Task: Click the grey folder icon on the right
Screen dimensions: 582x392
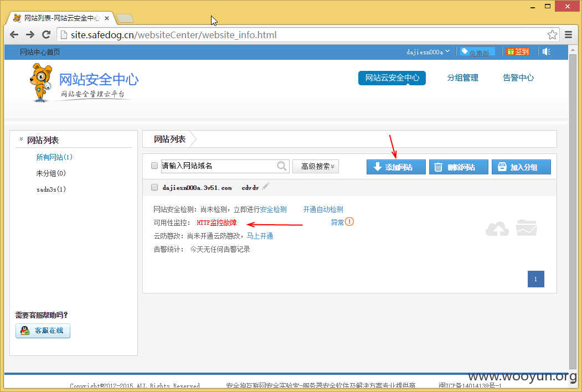Action: point(527,228)
